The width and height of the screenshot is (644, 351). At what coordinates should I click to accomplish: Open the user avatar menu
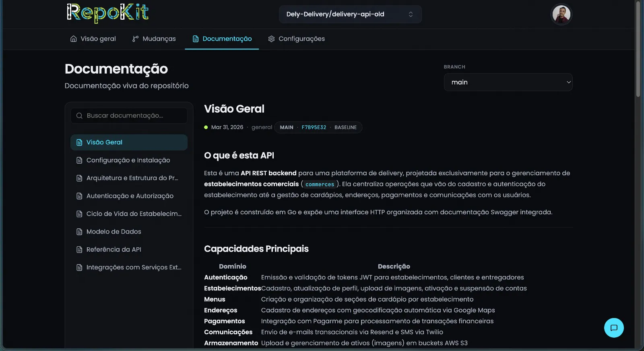click(561, 14)
